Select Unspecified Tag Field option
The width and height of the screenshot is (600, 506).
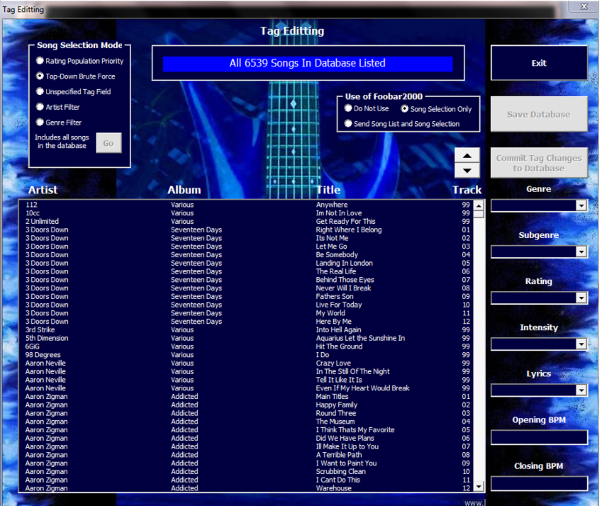[40, 91]
